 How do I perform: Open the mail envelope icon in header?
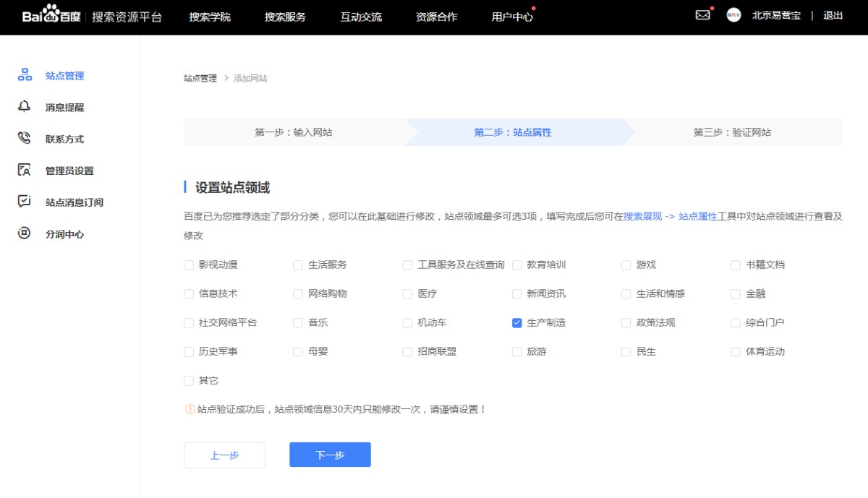point(702,15)
